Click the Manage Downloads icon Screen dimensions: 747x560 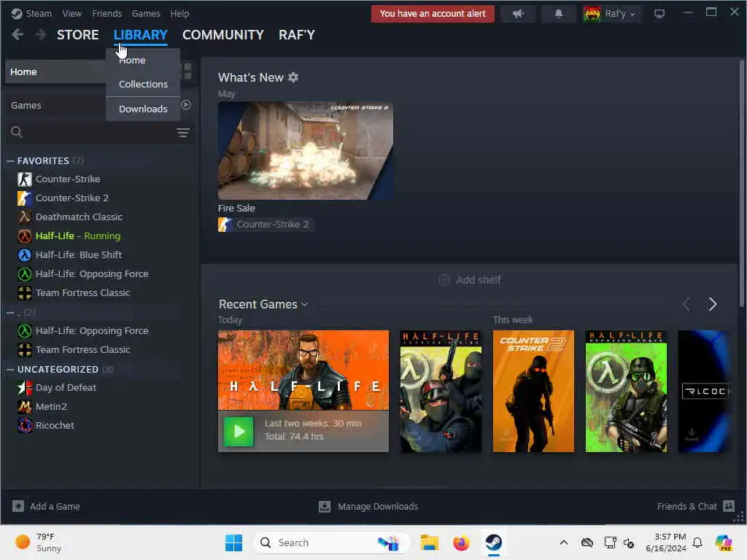click(x=325, y=506)
